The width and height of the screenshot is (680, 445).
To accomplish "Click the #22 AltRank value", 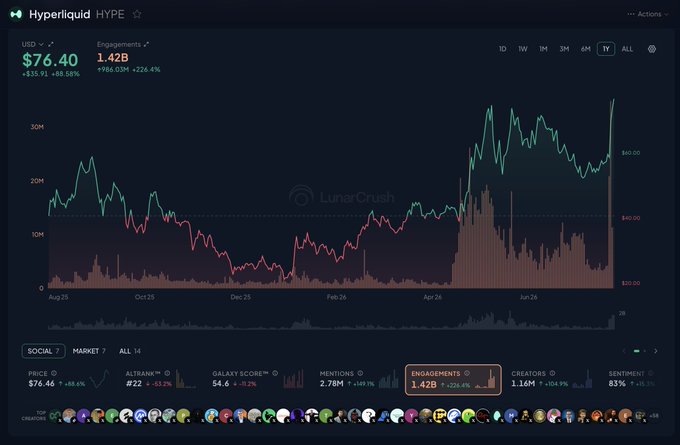I will [x=134, y=383].
